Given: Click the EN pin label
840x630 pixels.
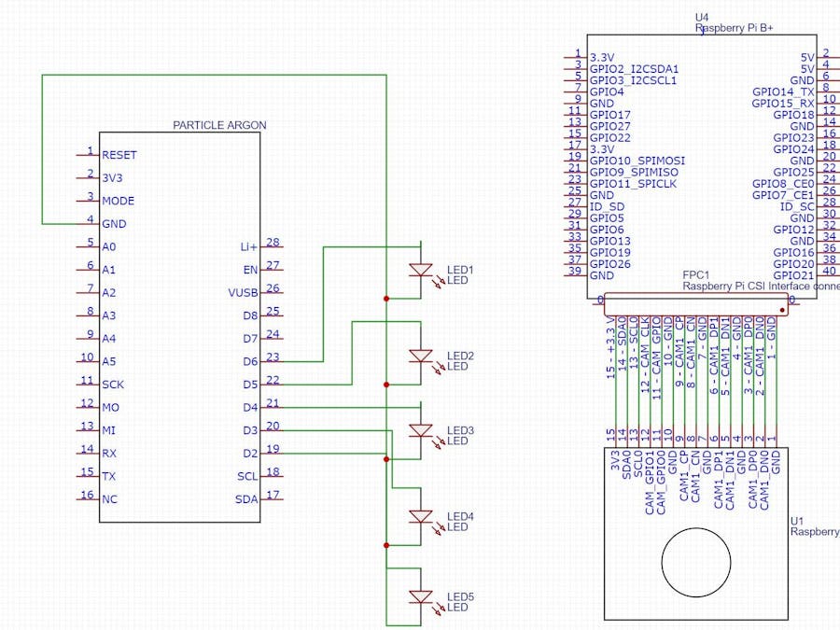Looking at the screenshot, I should (251, 270).
